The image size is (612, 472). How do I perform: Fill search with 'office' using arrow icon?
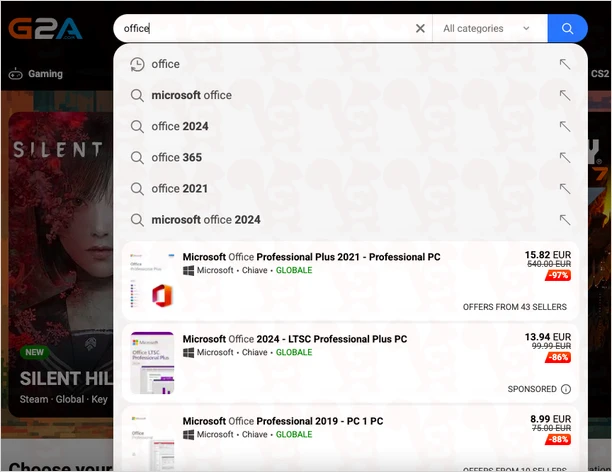coord(565,64)
